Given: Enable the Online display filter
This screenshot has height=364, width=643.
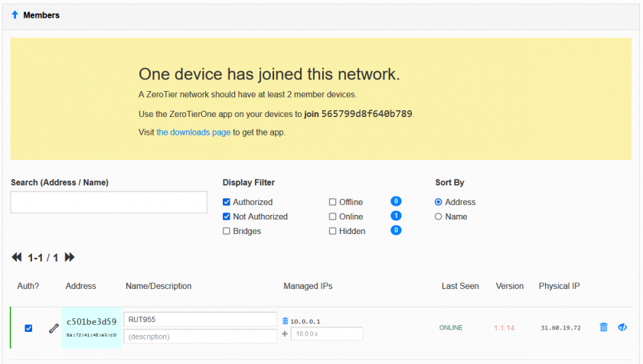Looking at the screenshot, I should click(x=332, y=216).
